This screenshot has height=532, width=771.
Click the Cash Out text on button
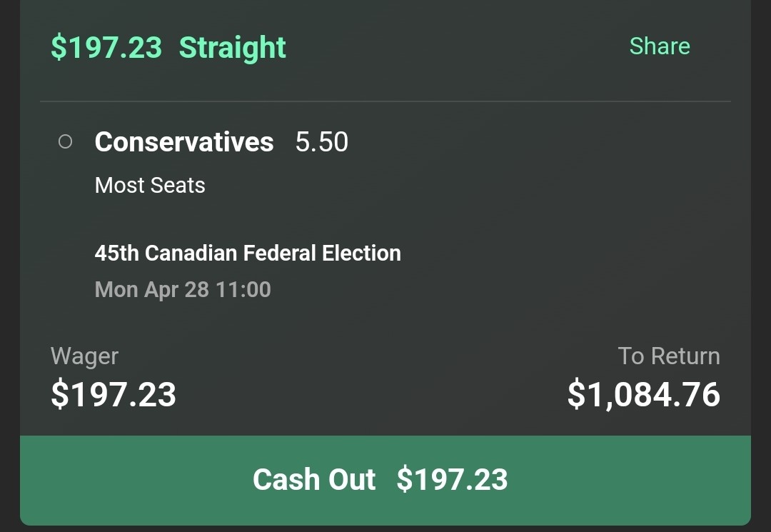pos(314,480)
